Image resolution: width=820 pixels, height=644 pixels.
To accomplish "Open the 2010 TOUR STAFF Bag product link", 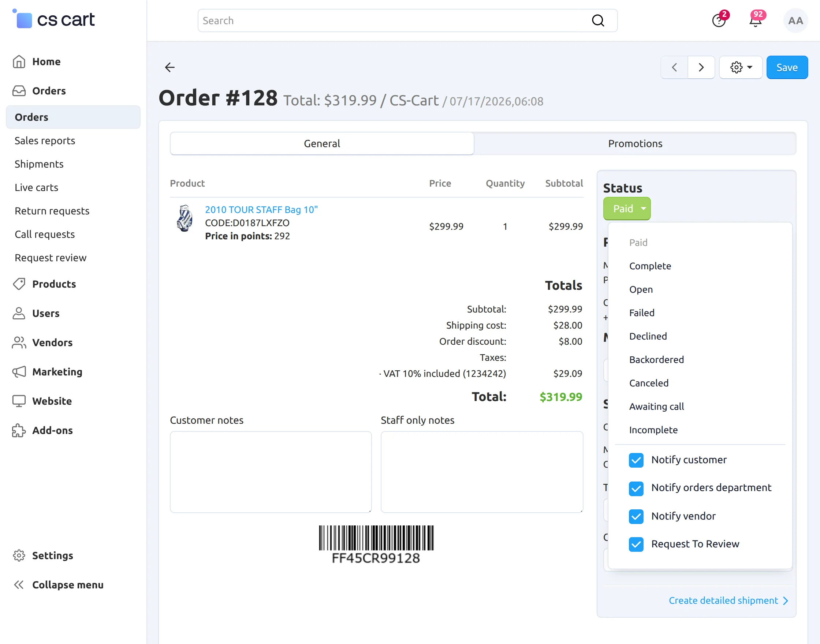I will point(261,210).
